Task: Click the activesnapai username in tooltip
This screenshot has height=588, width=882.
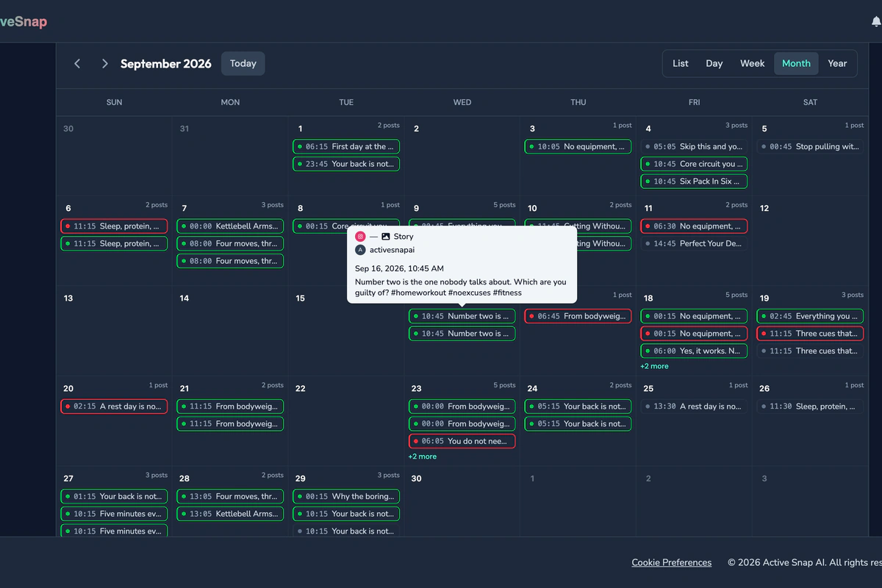Action: point(392,250)
